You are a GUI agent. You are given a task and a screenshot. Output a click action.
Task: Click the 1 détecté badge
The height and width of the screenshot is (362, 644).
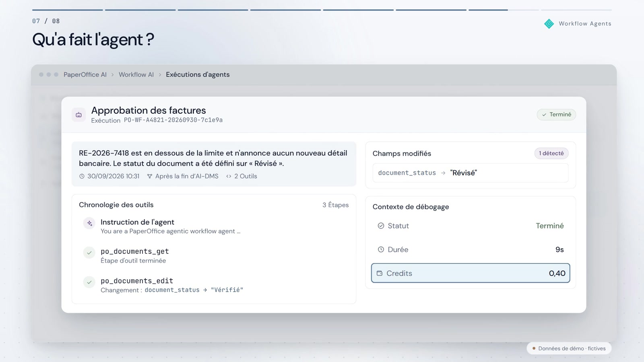pyautogui.click(x=551, y=153)
